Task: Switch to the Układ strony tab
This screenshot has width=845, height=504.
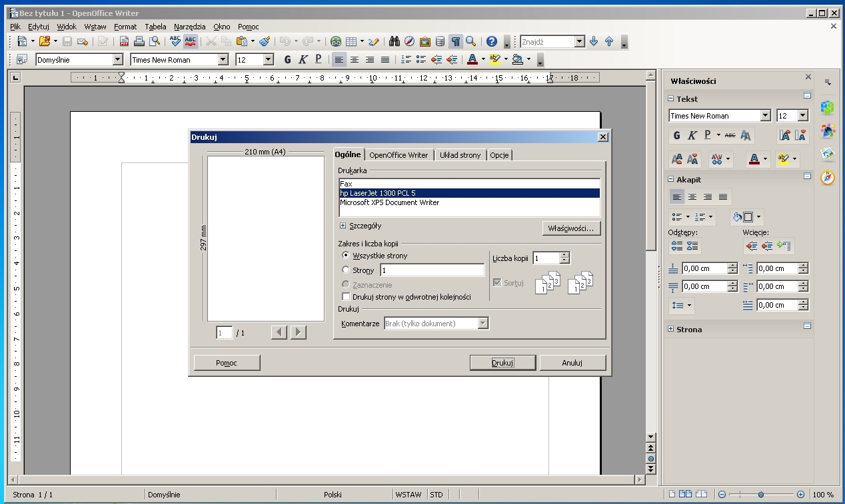Action: (460, 155)
